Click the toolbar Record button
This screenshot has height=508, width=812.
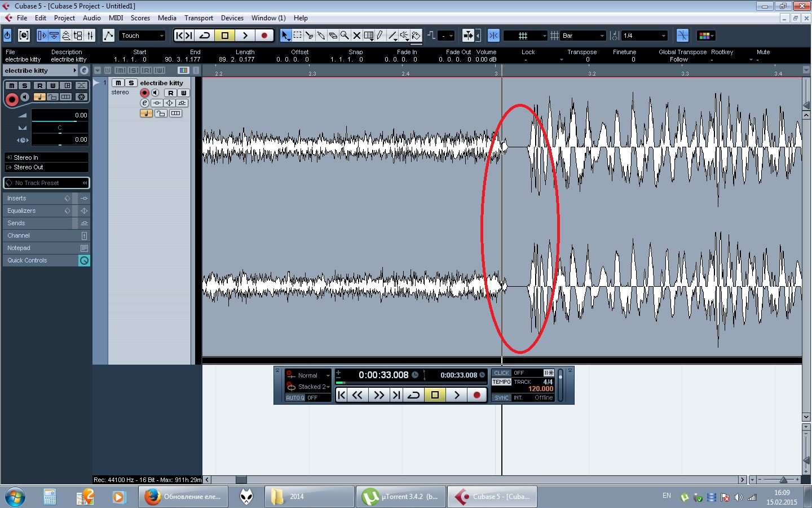click(x=264, y=36)
